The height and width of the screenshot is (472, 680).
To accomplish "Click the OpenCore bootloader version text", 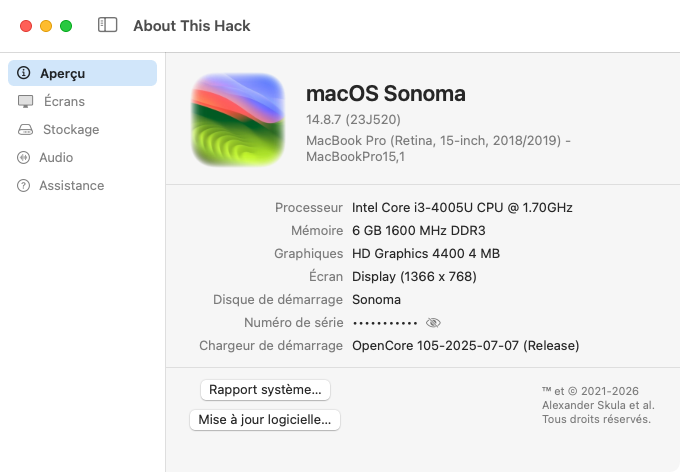I will tap(465, 346).
